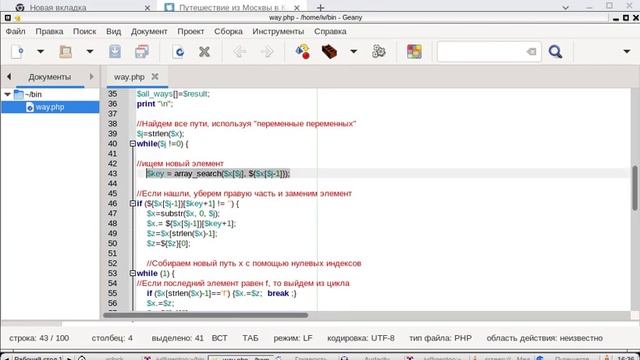Open new file template dropdown arrow
The width and height of the screenshot is (640, 360).
click(x=40, y=52)
